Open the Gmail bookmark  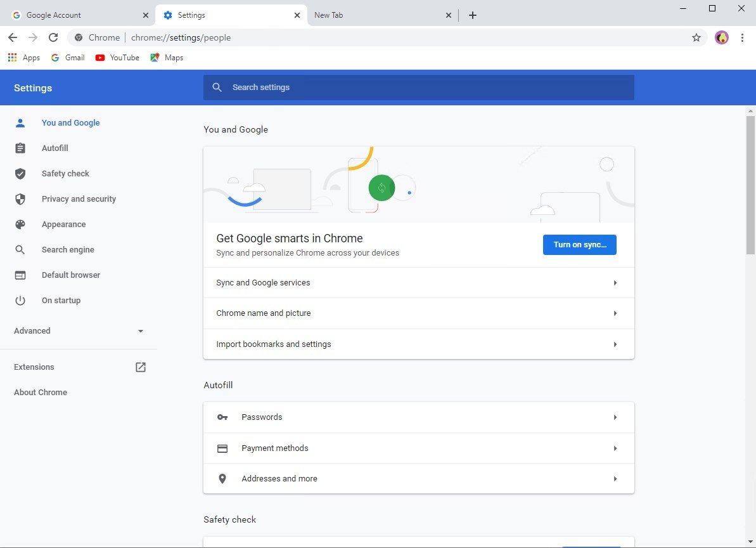click(68, 58)
